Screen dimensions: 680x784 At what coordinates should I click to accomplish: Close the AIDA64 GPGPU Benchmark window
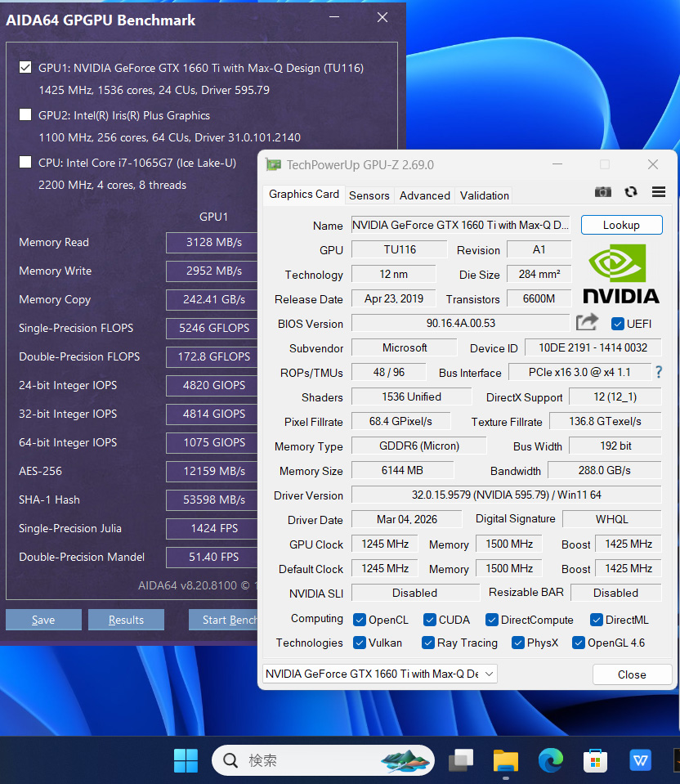pos(382,17)
